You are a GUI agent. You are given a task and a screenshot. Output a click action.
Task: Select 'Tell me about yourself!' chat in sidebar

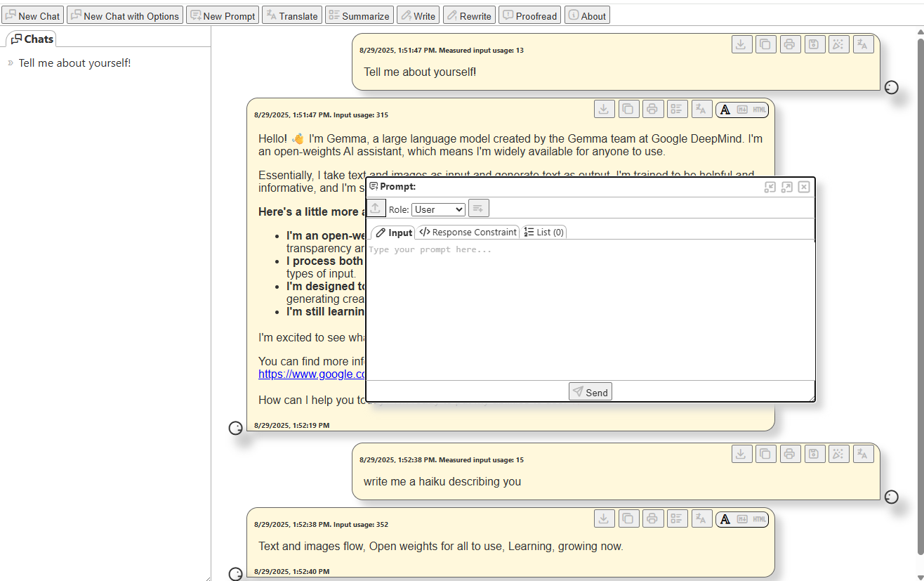[x=74, y=63]
